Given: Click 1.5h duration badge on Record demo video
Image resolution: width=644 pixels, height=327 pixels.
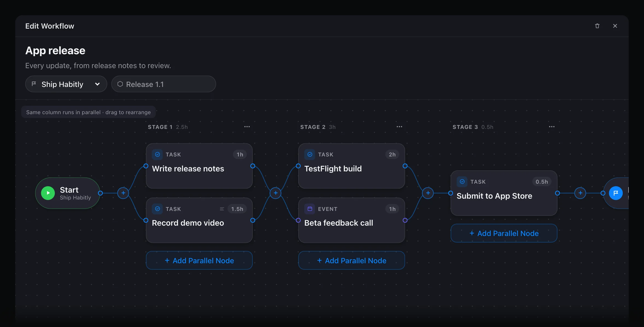Looking at the screenshot, I should (237, 209).
